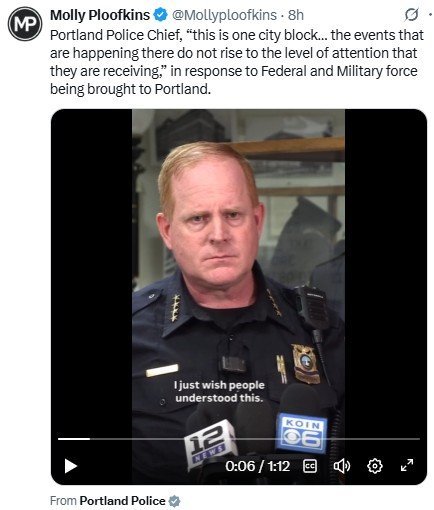Viewport: 434px width, 510px height.
Task: Play the video
Action: (71, 466)
